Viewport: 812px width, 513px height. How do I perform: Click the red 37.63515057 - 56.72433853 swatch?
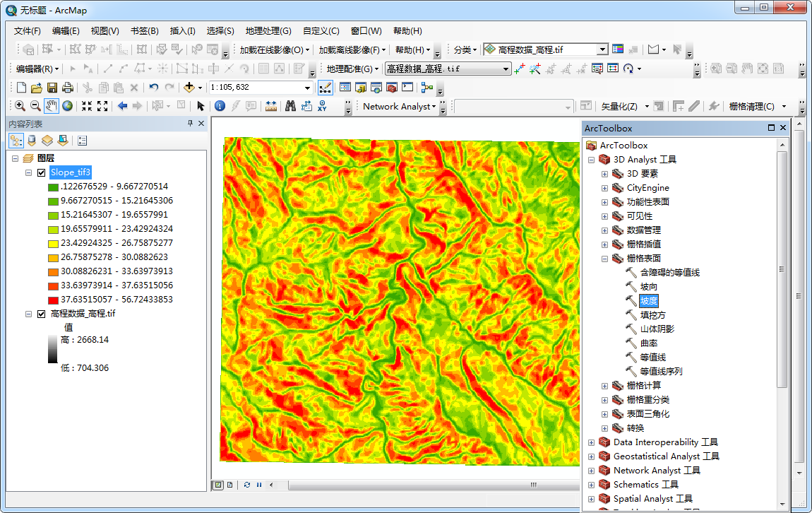(53, 300)
